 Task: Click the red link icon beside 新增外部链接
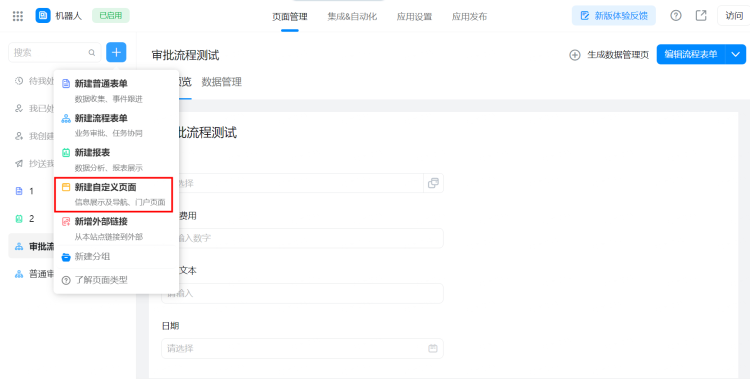[66, 222]
